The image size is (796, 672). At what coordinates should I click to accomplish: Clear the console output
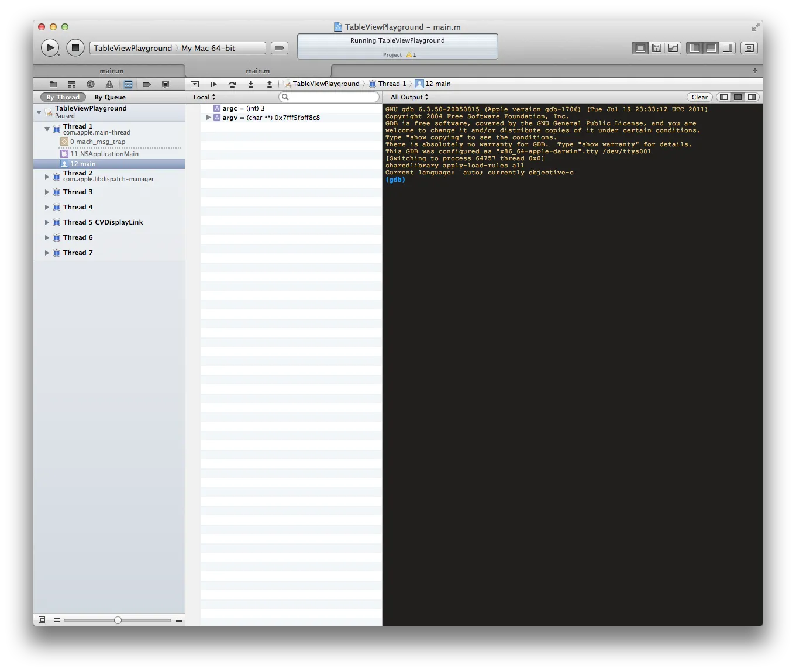(699, 97)
